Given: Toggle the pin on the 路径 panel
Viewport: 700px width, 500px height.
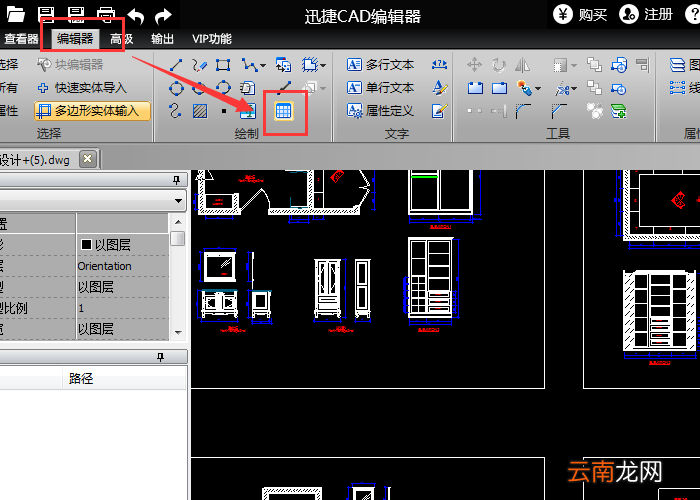Looking at the screenshot, I should click(160, 357).
